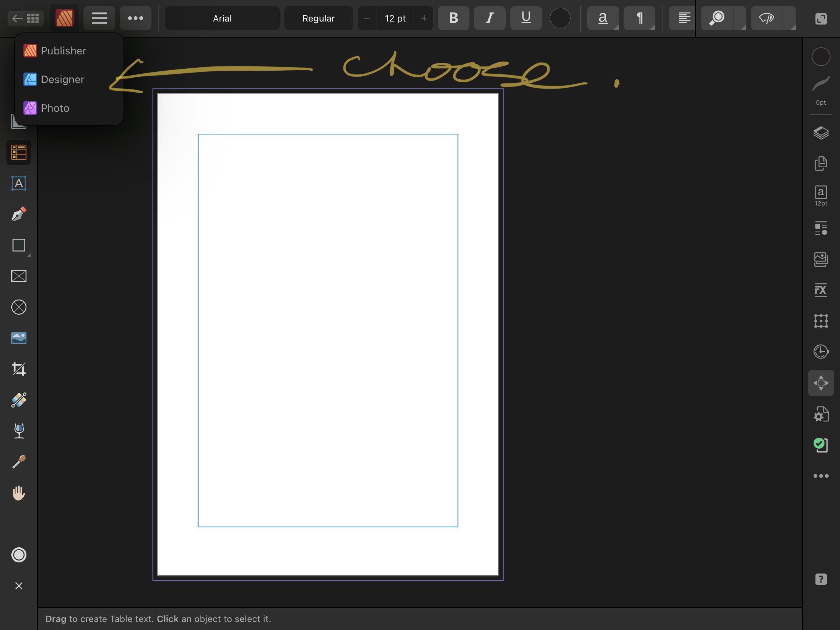Open the Arial font family dropdown

(x=222, y=18)
